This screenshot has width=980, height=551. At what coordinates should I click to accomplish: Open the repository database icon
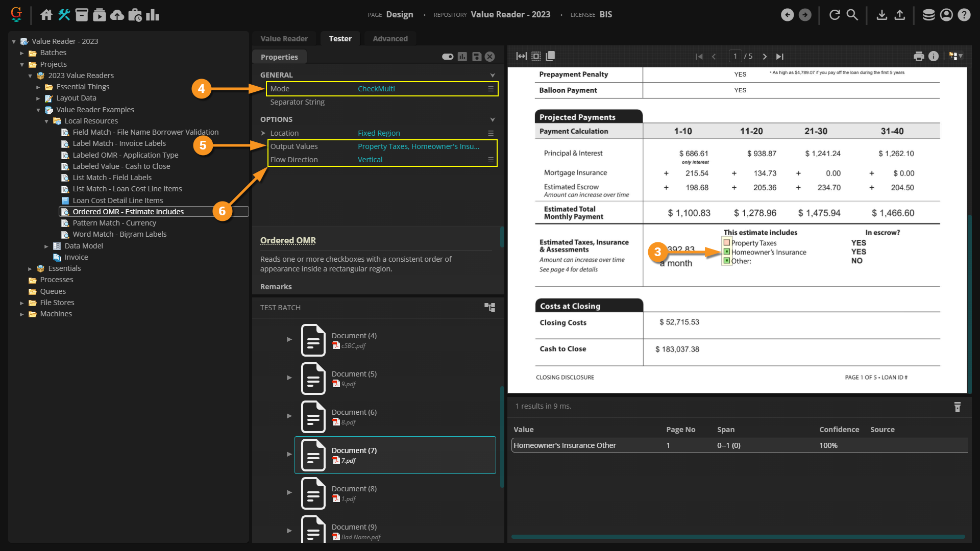[928, 15]
